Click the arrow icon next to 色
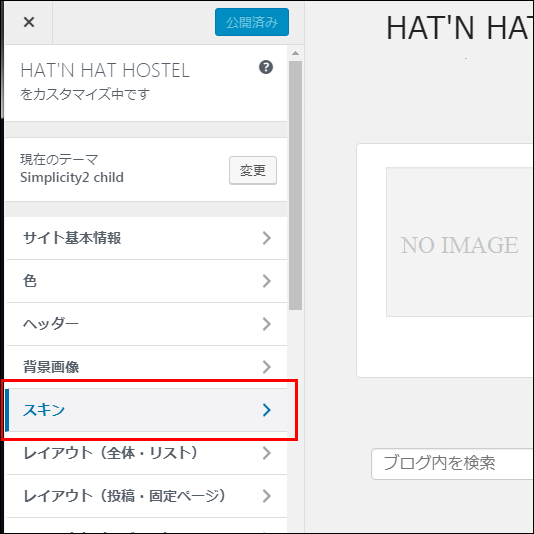The image size is (534, 534). (x=267, y=281)
